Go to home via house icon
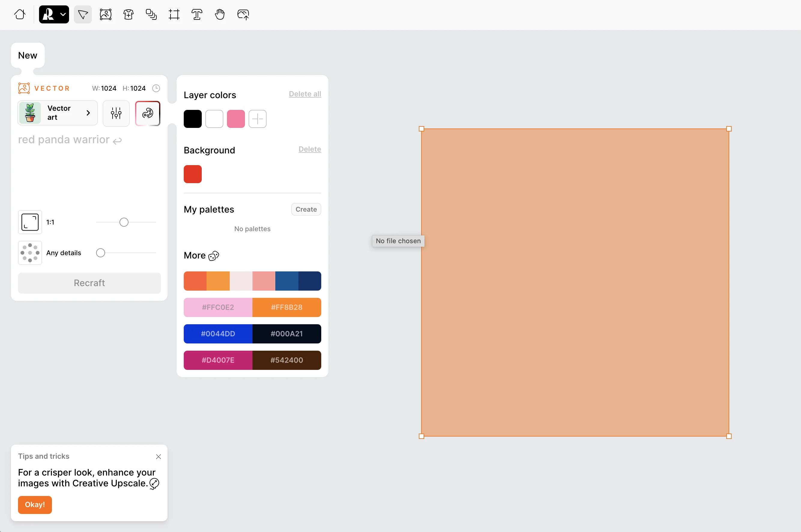The width and height of the screenshot is (801, 532). coord(20,15)
